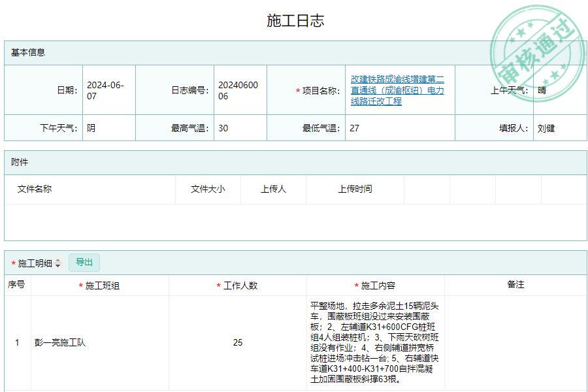Screen dimensions: 588x392
Task: Click the sort arrows beside 施工明细
Action: pos(57,263)
